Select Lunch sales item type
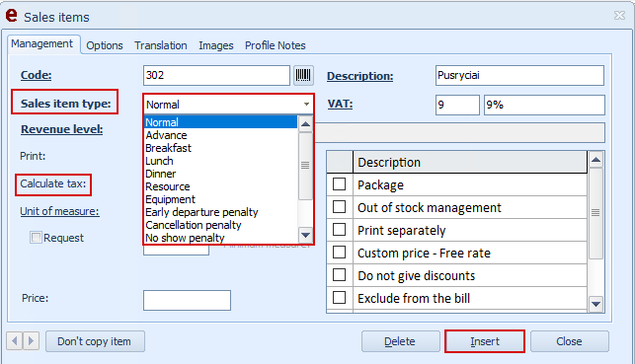This screenshot has height=364, width=635. [221, 161]
